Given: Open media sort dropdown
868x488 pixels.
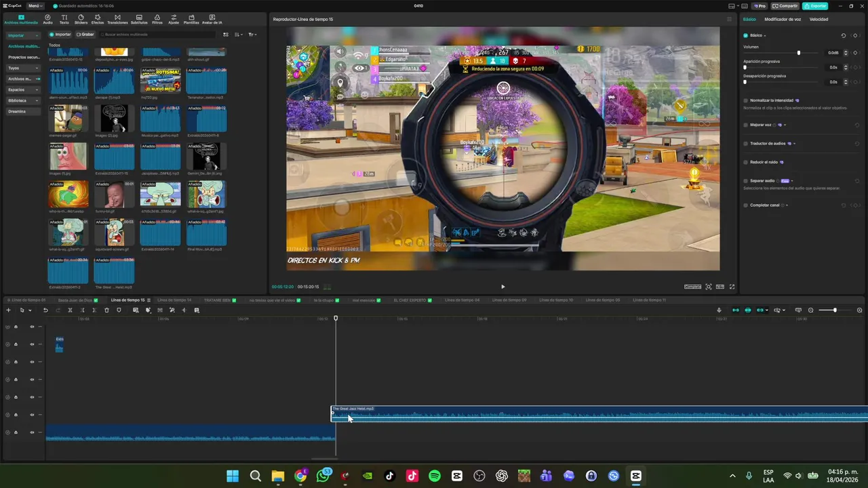Looking at the screenshot, I should 238,35.
